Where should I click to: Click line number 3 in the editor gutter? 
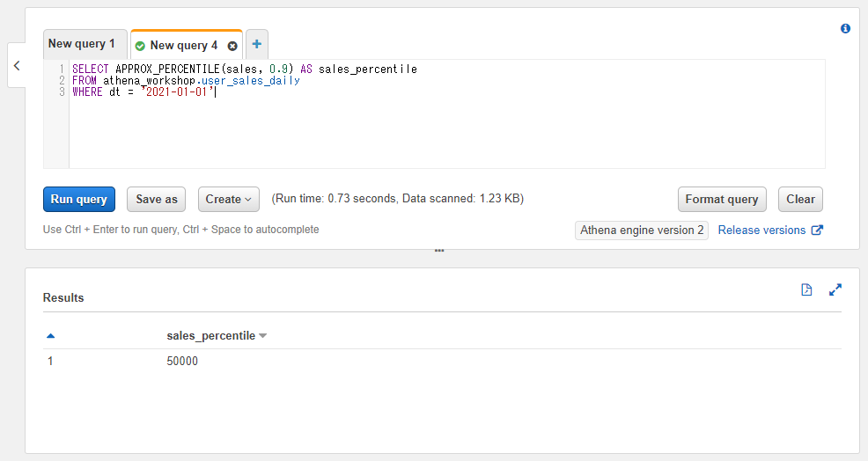pyautogui.click(x=62, y=91)
